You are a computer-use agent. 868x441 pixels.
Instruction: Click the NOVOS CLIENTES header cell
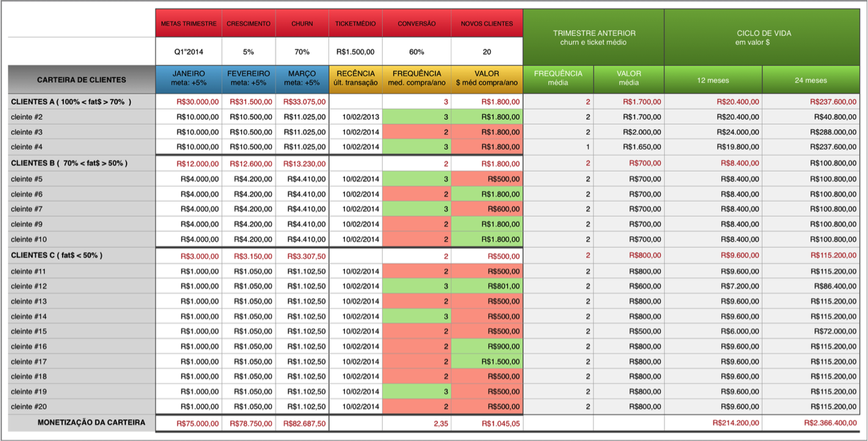pos(487,23)
